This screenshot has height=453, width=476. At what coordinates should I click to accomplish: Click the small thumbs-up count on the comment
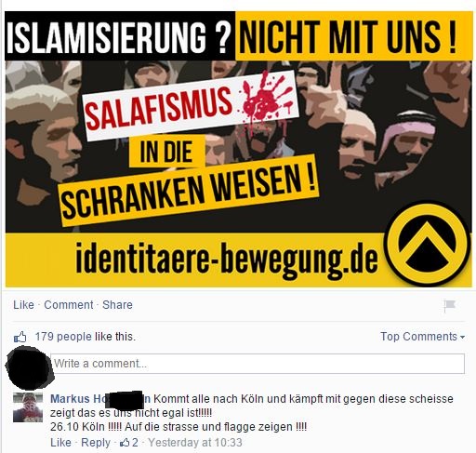point(129,443)
